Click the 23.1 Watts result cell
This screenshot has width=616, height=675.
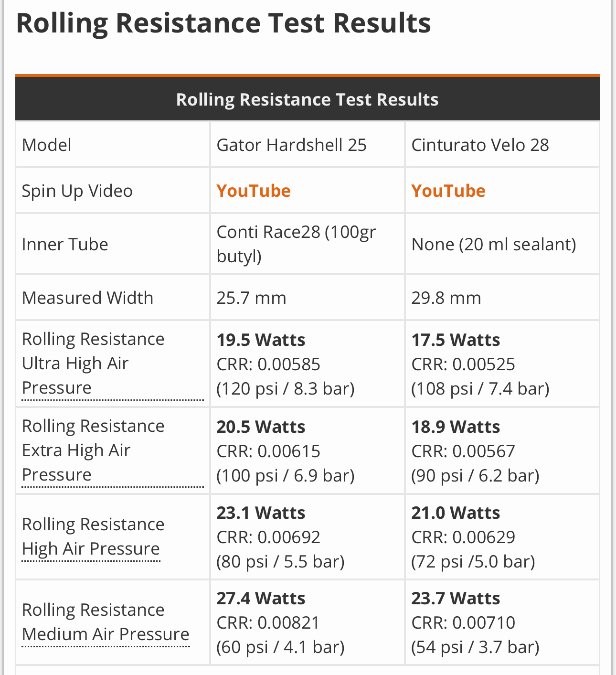(261, 513)
